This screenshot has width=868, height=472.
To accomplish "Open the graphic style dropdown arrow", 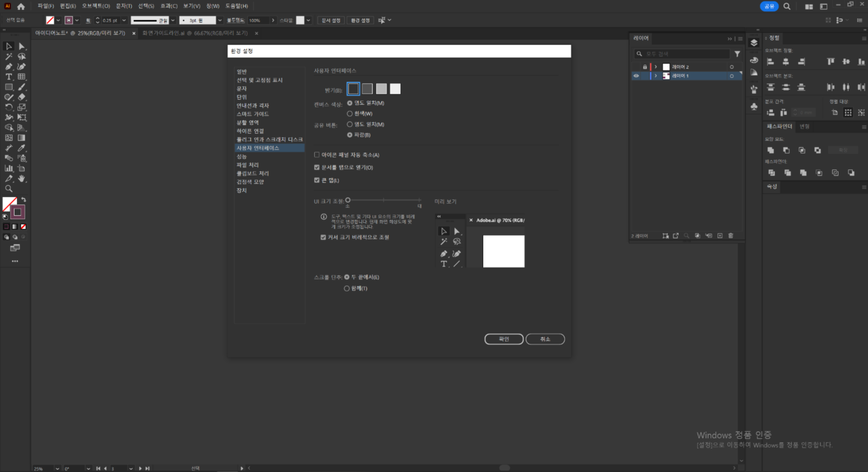I will click(308, 21).
